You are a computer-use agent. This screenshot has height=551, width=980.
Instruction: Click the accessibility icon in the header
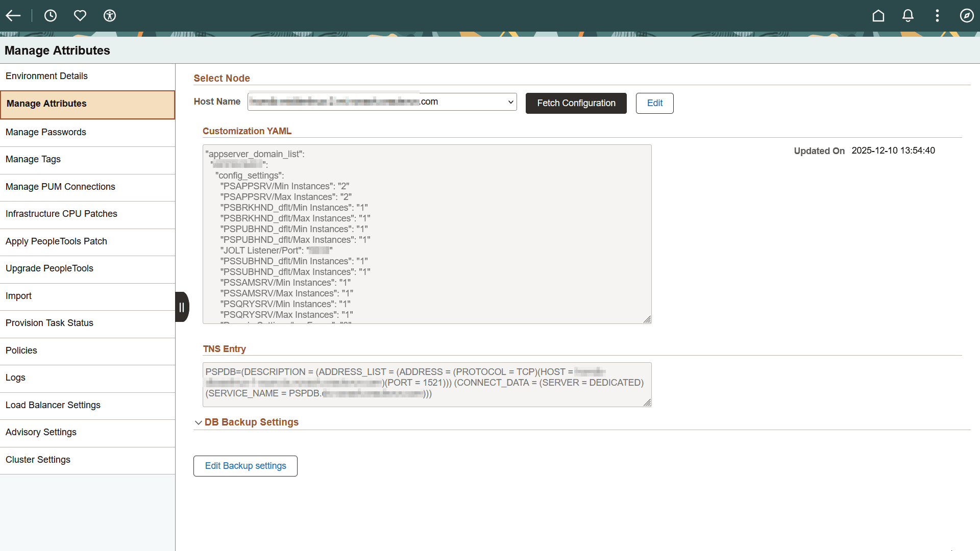tap(110, 15)
